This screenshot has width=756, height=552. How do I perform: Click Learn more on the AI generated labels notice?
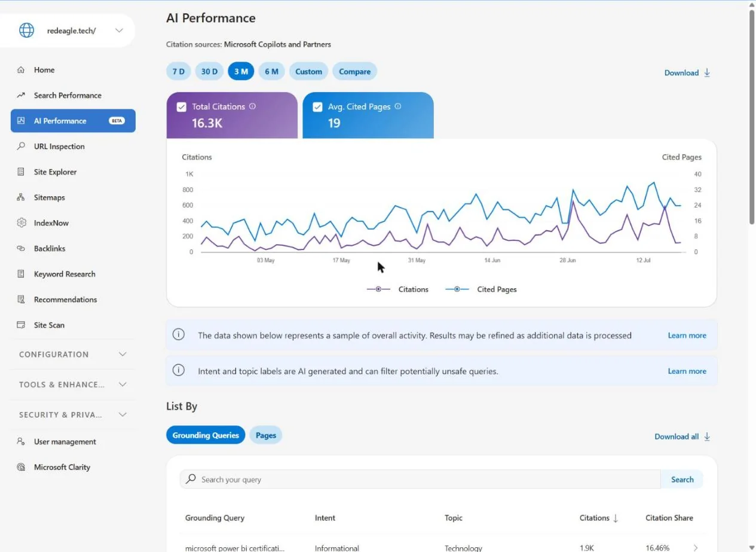tap(687, 371)
